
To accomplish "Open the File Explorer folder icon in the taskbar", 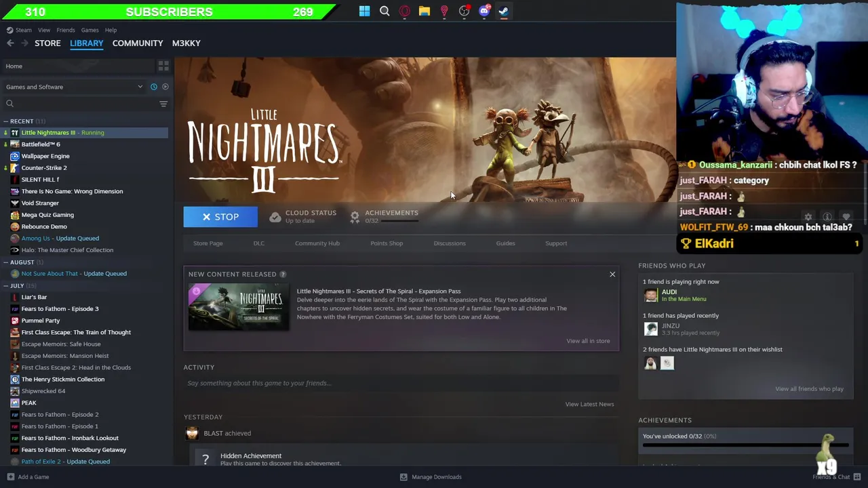I will (425, 11).
